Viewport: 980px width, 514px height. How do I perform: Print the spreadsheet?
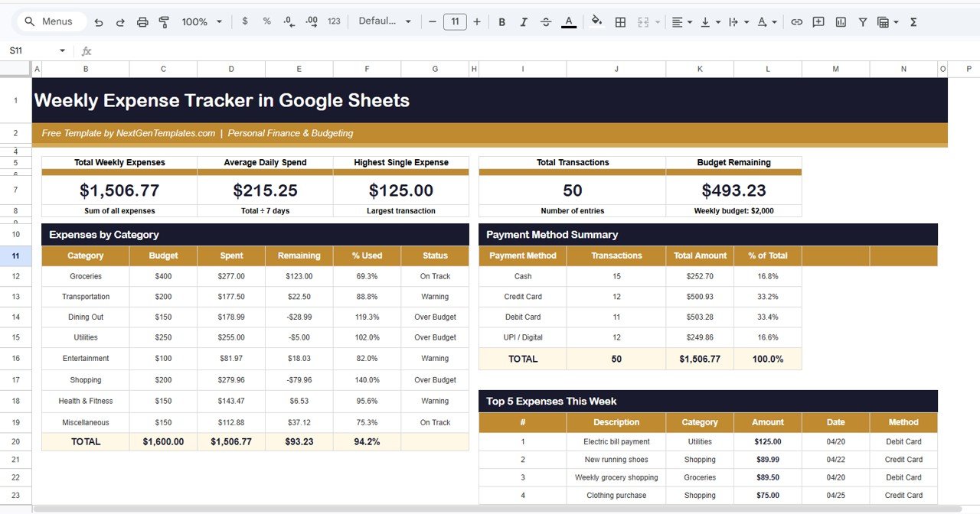pos(142,22)
